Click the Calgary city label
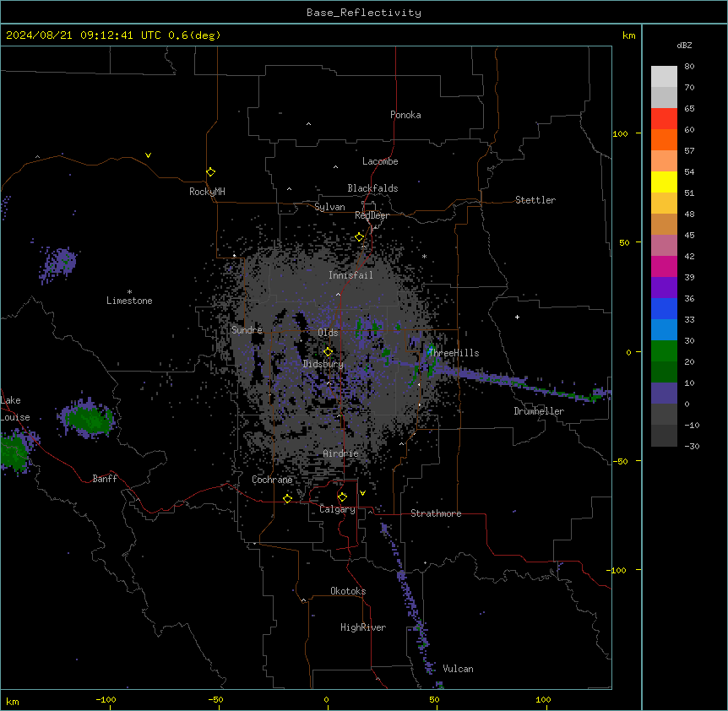Image resolution: width=728 pixels, height=711 pixels. click(x=337, y=509)
